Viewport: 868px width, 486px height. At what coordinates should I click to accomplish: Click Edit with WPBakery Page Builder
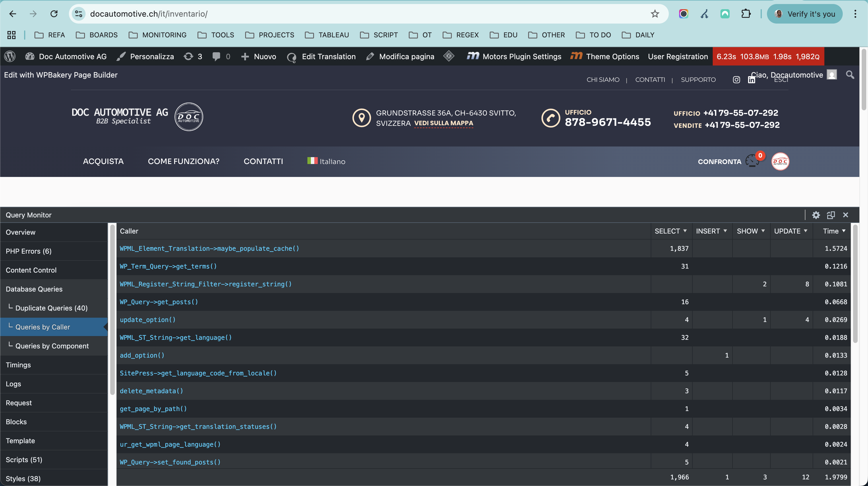click(61, 75)
